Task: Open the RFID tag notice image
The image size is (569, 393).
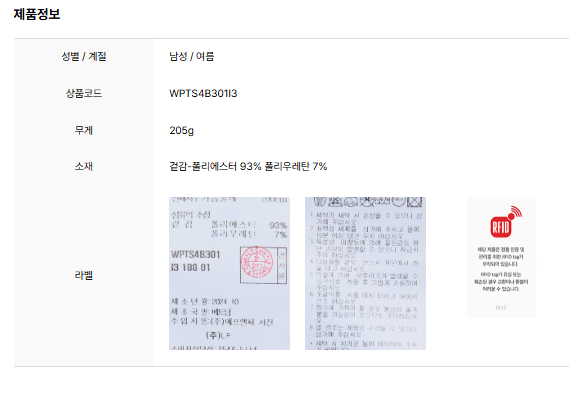Action: coord(501,258)
